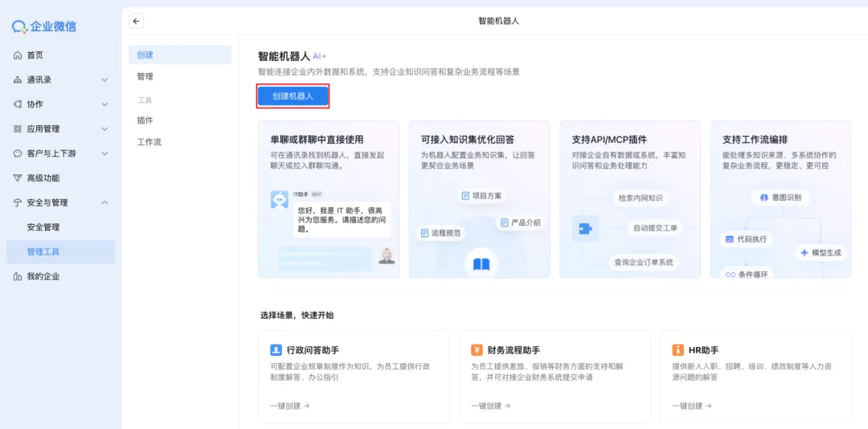Click the 财务流程助手 yen icon
The width and height of the screenshot is (868, 429).
point(477,350)
